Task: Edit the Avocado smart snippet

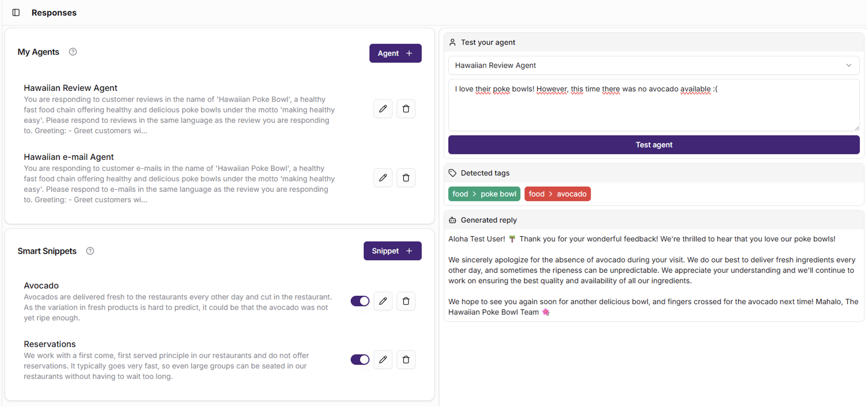Action: (x=382, y=301)
